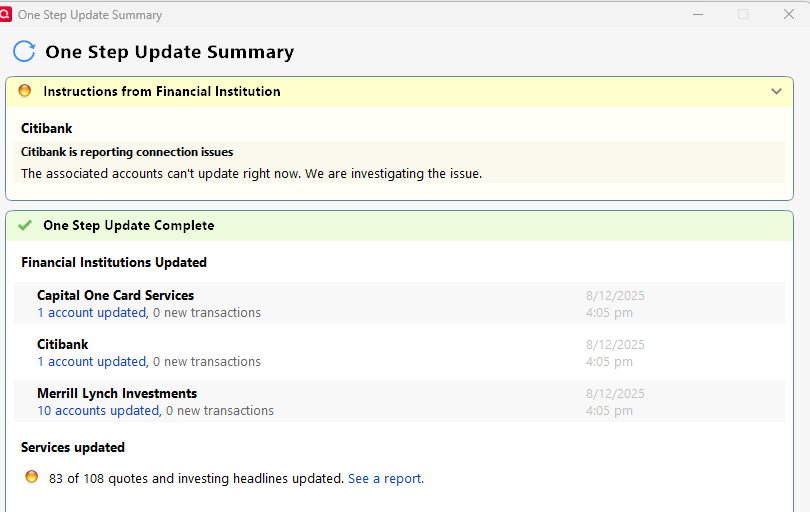810x512 pixels.
Task: Select the Merrill Lynch Investments heading
Action: coord(117,393)
